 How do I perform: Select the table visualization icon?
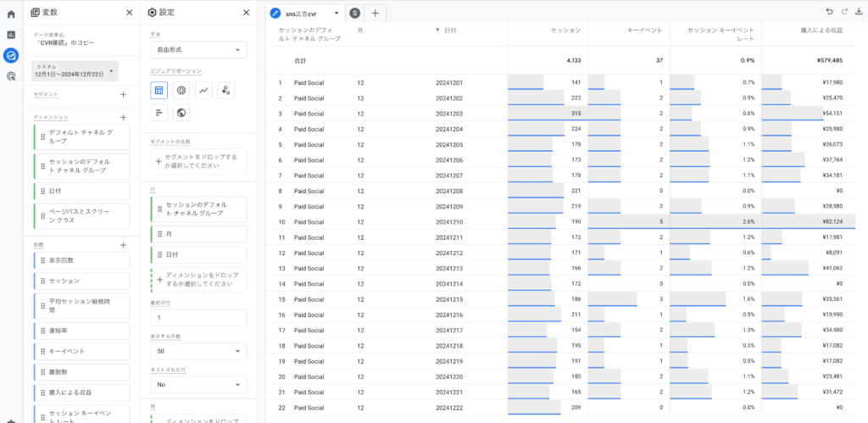(159, 91)
